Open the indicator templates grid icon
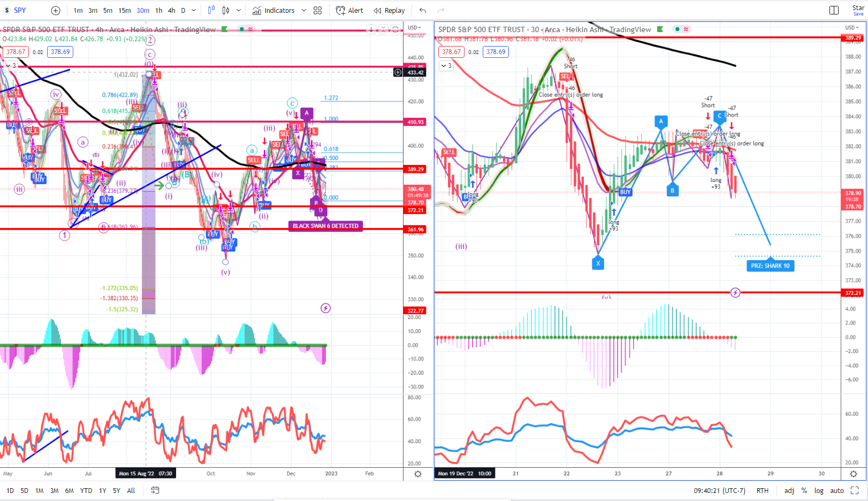Screen dimensions: 868x501 click(318, 10)
